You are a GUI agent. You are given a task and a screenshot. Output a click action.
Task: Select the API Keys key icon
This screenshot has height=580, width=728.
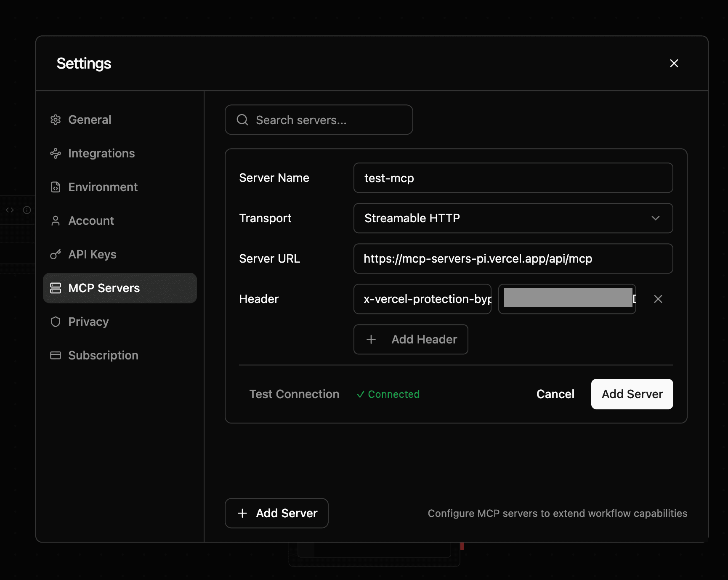[56, 254]
